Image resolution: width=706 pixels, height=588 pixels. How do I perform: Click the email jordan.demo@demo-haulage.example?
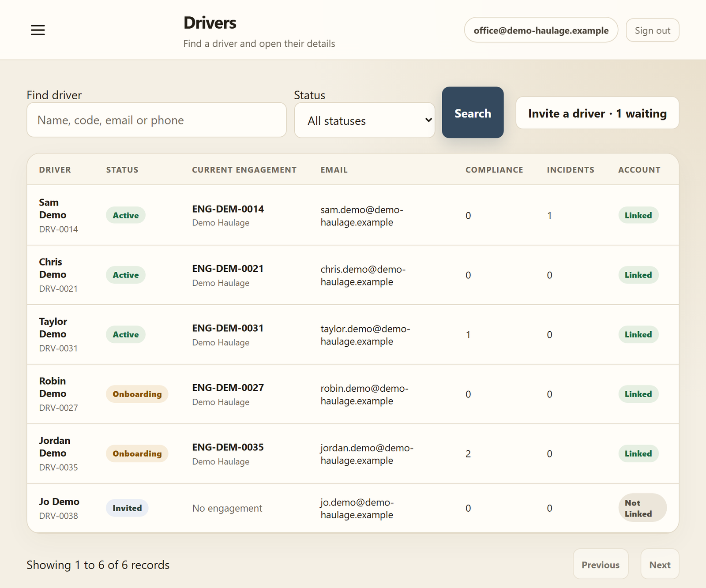click(x=367, y=454)
